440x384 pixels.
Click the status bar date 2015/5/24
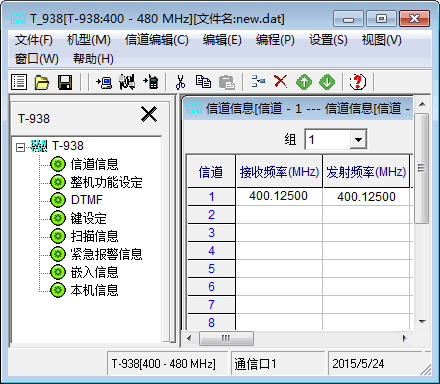[358, 363]
